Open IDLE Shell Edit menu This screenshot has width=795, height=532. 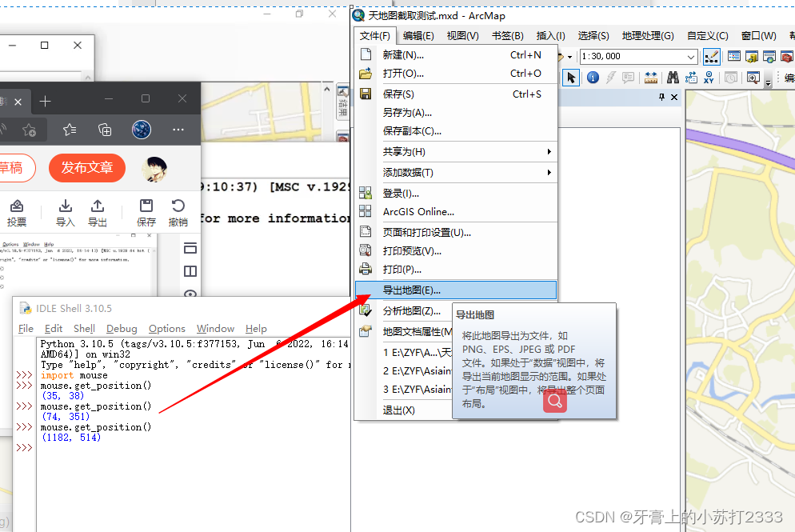click(54, 329)
